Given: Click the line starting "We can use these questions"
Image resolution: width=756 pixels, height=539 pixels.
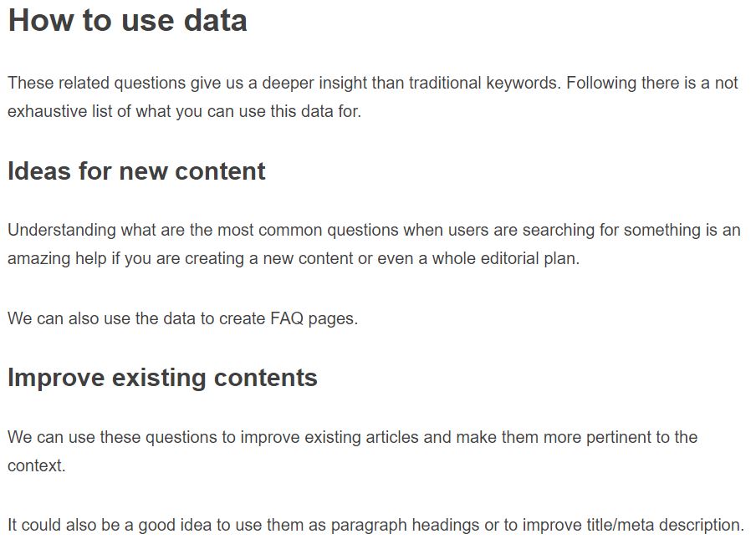Looking at the screenshot, I should [352, 437].
